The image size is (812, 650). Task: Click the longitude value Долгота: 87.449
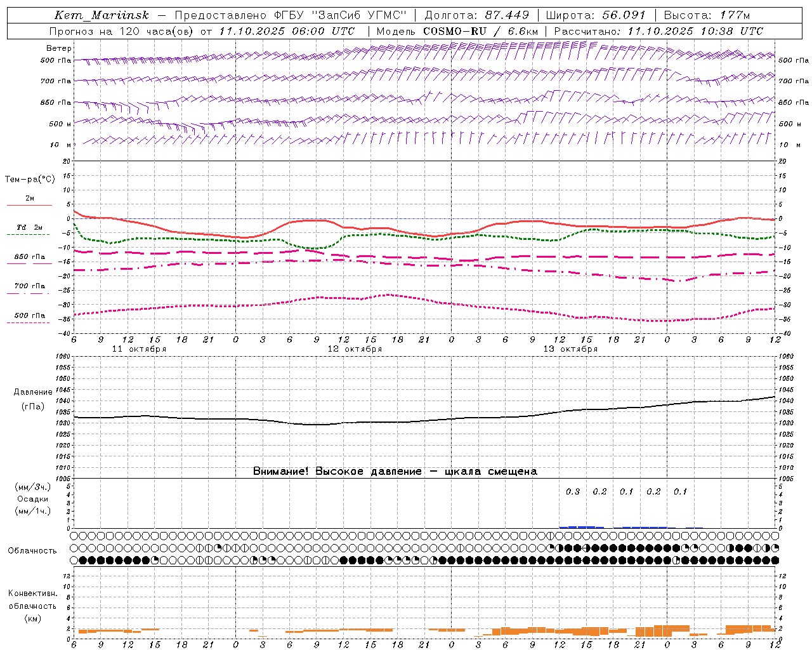pos(476,15)
